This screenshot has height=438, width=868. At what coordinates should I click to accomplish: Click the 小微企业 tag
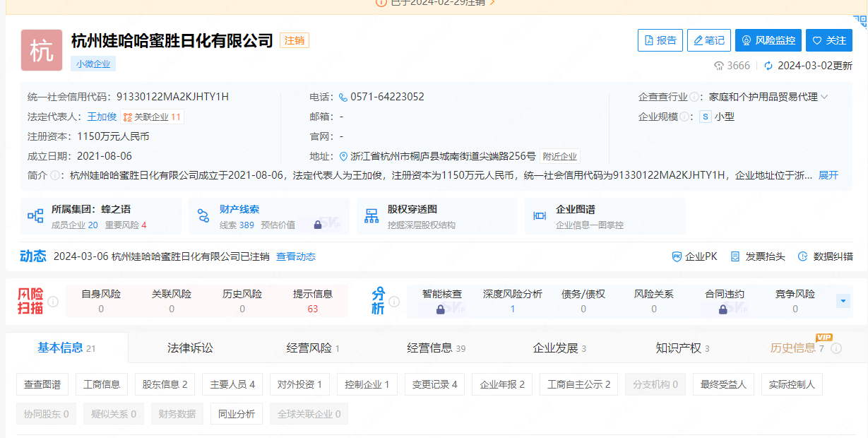coord(93,64)
